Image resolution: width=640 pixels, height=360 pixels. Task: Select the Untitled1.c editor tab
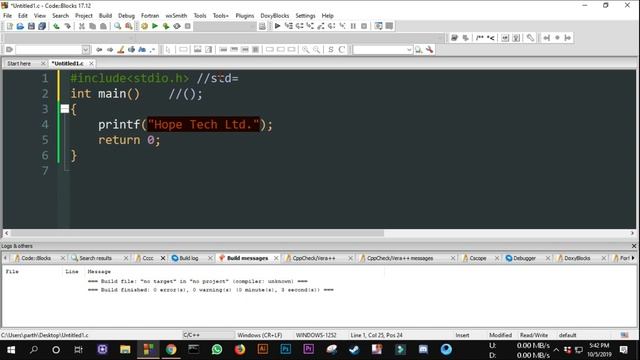[x=68, y=64]
